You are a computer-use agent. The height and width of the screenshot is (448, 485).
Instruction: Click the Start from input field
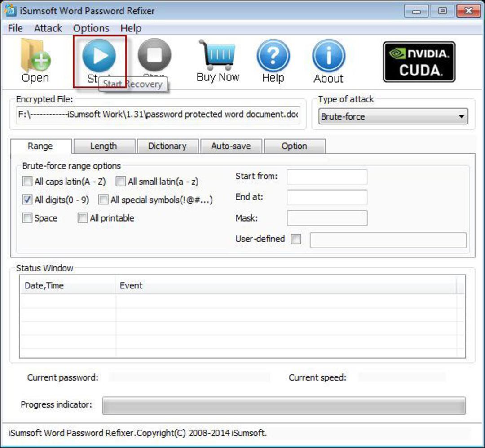tap(327, 177)
